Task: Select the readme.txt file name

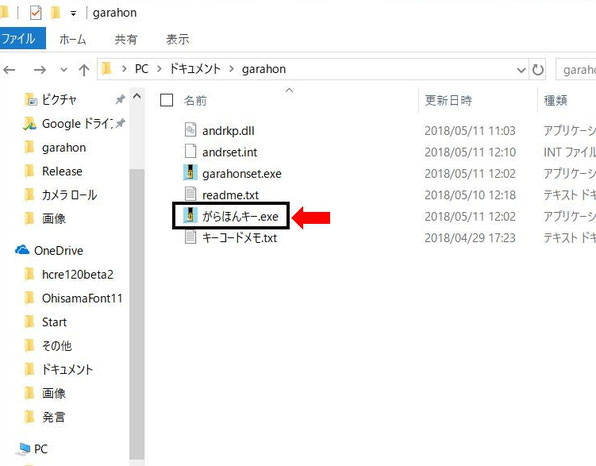Action: coord(230,195)
